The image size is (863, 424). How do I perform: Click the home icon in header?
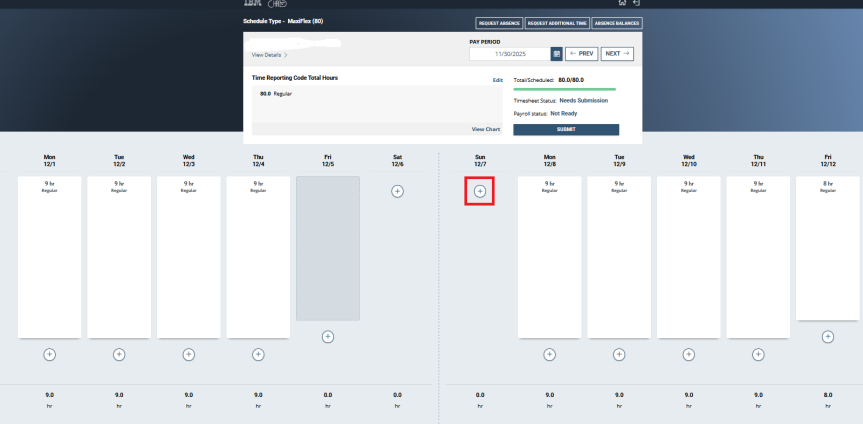click(622, 3)
